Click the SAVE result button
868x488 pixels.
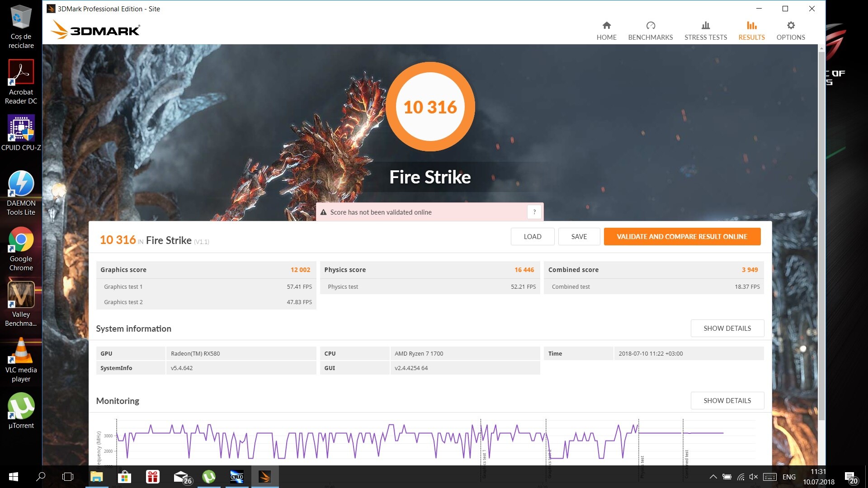click(579, 236)
